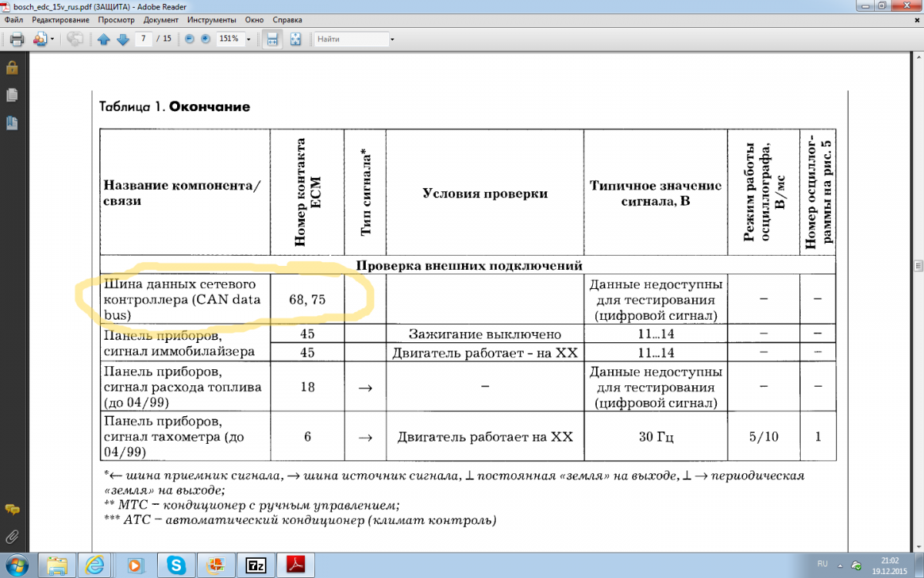This screenshot has width=924, height=578.
Task: Open the Справка menu
Action: pos(287,18)
